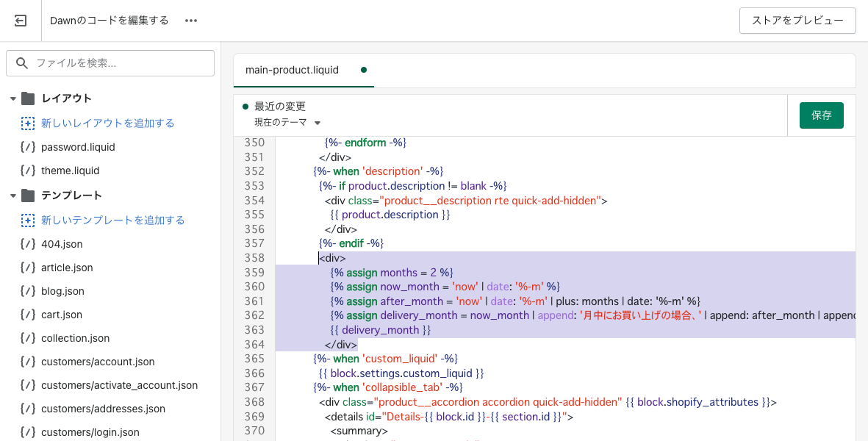
Task: Click line number 358 in the gutter
Action: [254, 258]
